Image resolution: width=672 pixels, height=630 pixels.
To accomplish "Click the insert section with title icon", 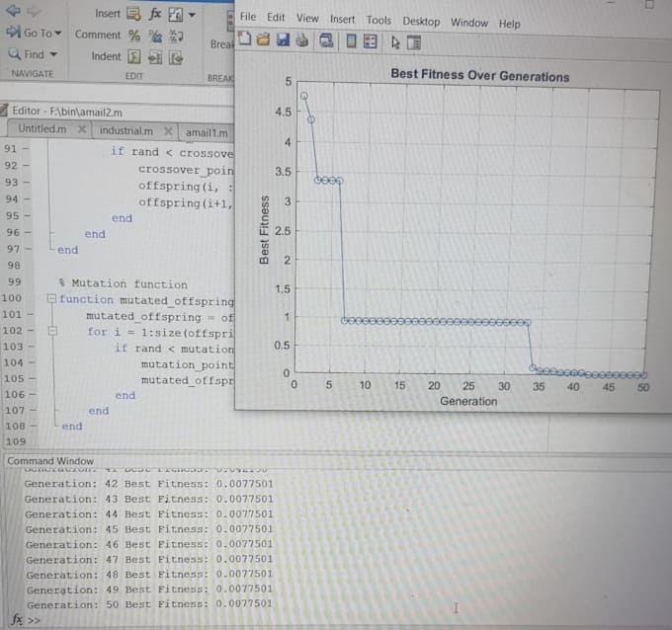I will click(x=175, y=16).
